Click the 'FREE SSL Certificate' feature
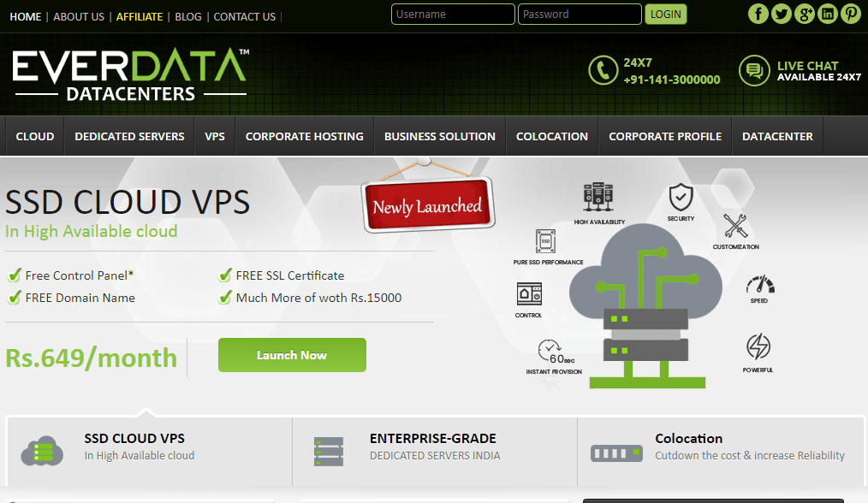This screenshot has height=503, width=868. click(x=290, y=275)
